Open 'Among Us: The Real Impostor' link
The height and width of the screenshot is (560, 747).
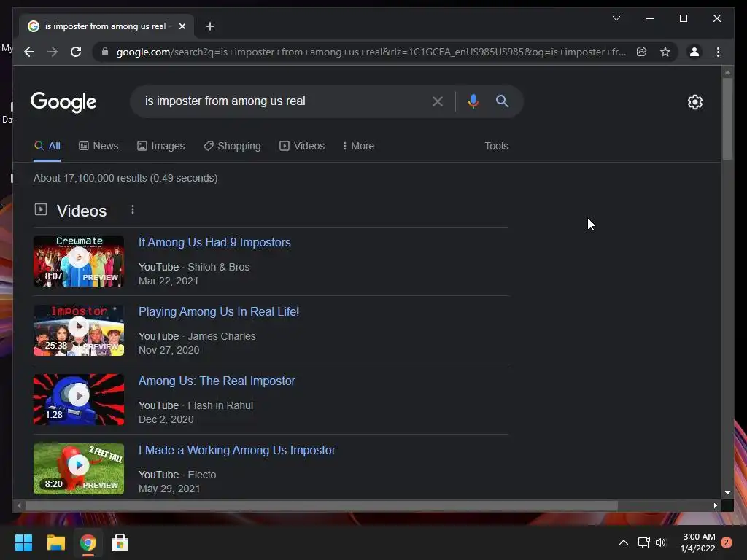tap(217, 381)
